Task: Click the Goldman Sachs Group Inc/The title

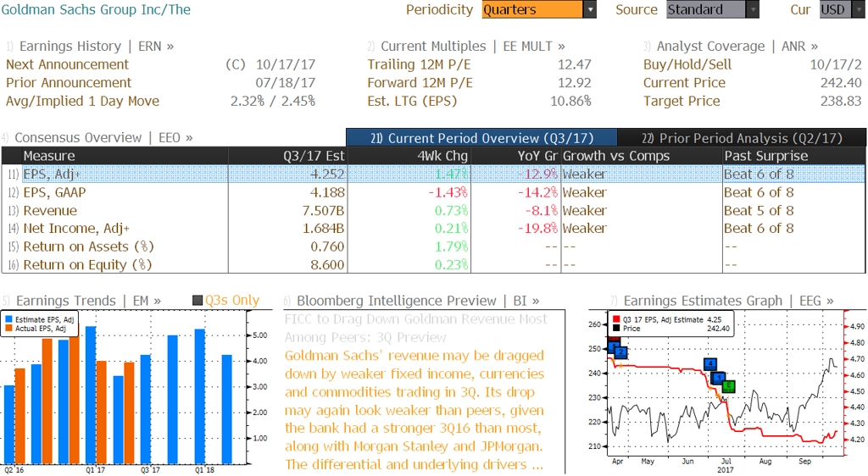Action: pos(96,9)
